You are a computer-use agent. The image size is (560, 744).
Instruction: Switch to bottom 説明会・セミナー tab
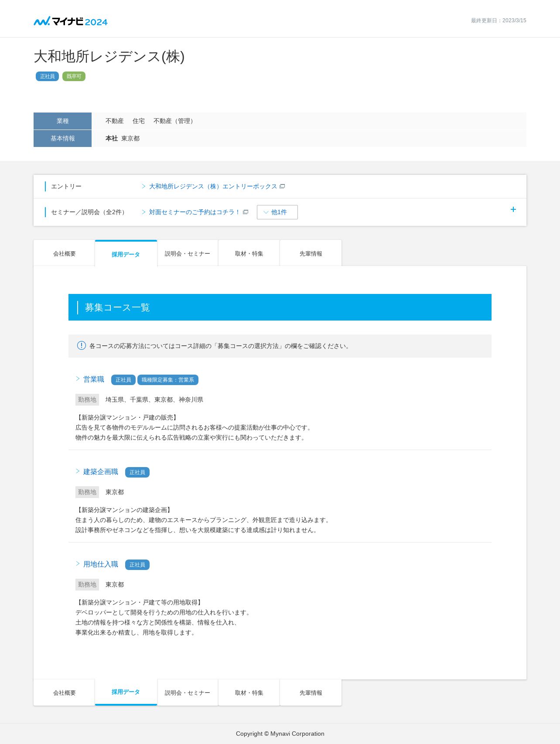point(188,693)
